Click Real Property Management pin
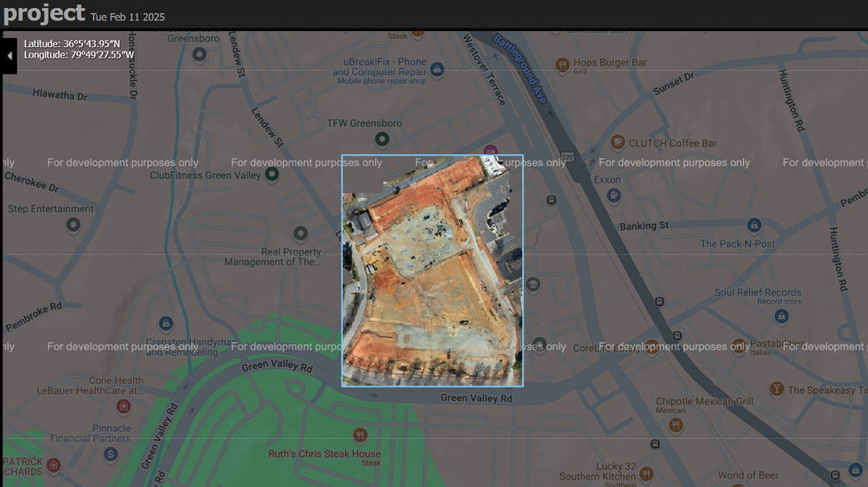The width and height of the screenshot is (868, 487). click(x=301, y=234)
